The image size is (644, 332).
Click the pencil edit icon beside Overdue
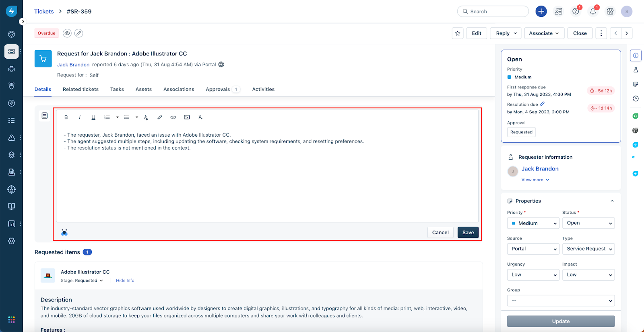(x=79, y=33)
